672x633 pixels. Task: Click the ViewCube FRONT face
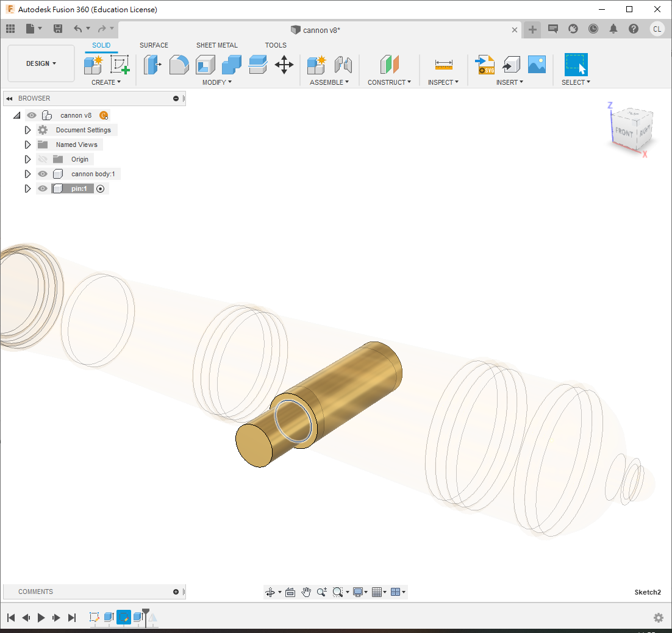623,131
